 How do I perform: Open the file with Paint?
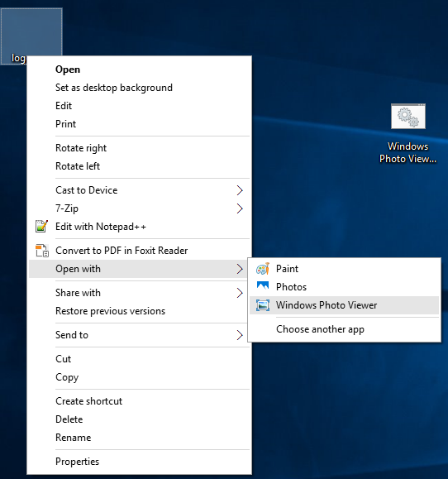(344, 269)
